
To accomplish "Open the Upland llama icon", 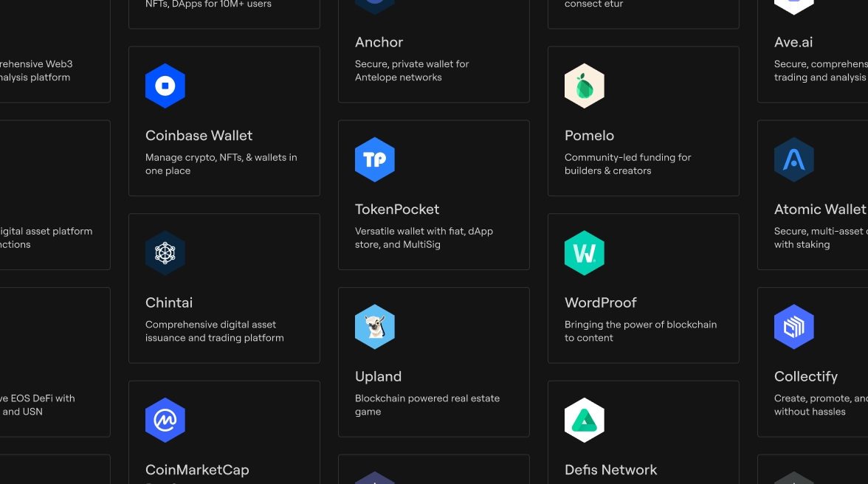I will [x=375, y=326].
